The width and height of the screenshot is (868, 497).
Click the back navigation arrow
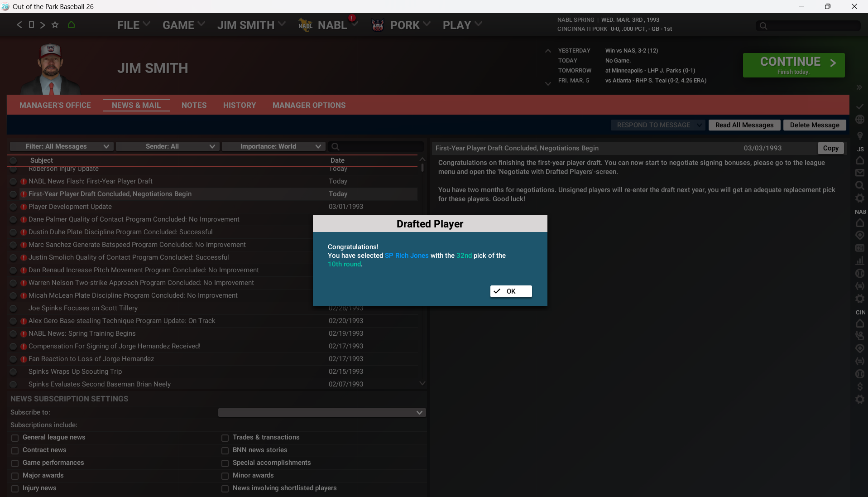(19, 25)
